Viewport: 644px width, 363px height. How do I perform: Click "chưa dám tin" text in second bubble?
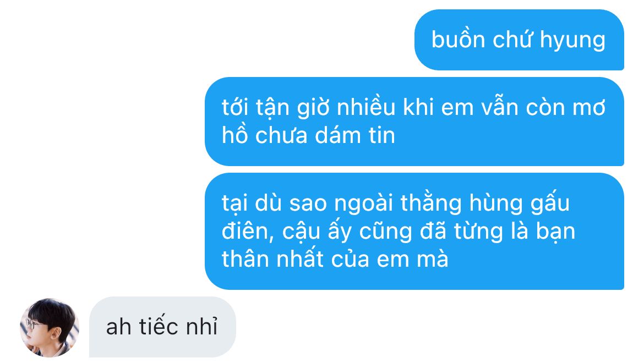[325, 135]
